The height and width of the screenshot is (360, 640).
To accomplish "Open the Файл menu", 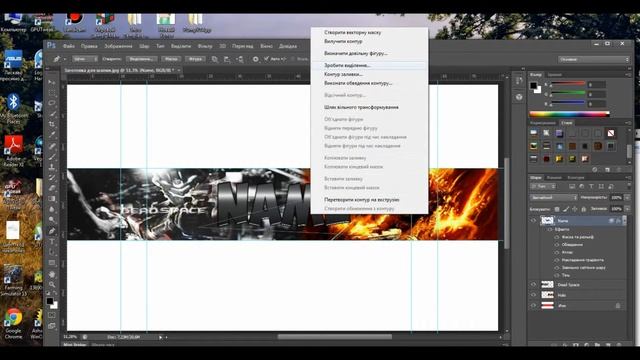I will [69, 46].
